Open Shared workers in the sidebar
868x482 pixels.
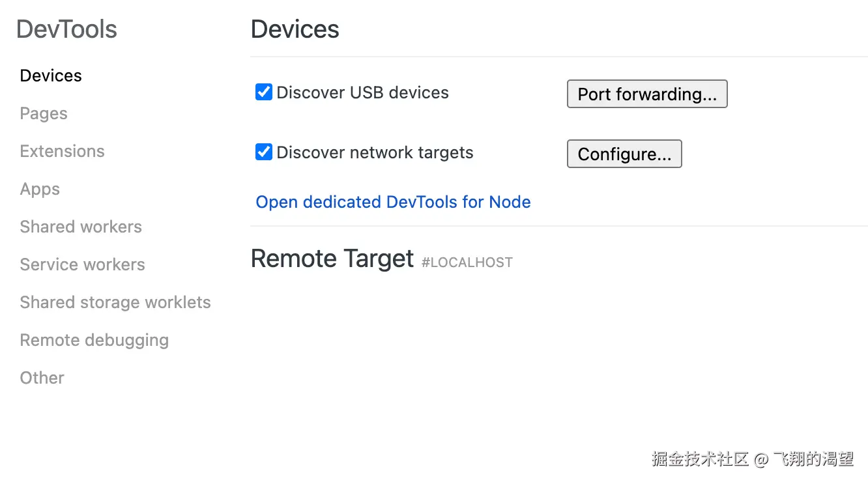(x=81, y=227)
